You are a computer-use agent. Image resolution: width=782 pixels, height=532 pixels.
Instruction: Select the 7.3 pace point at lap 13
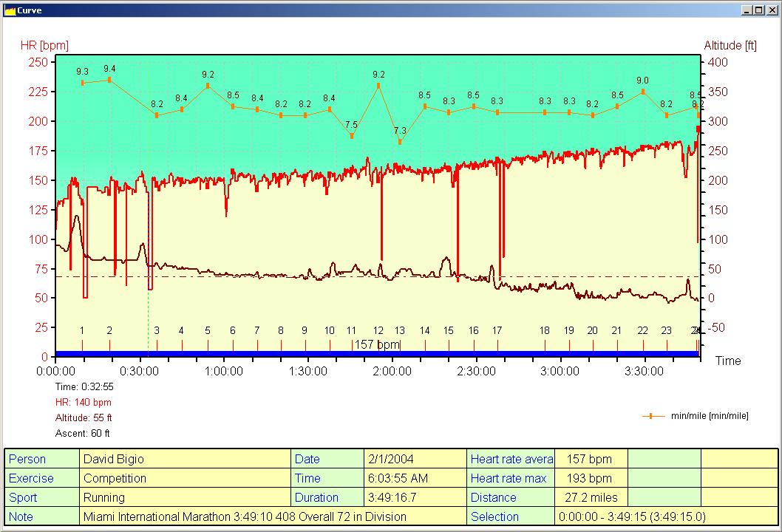tap(400, 142)
